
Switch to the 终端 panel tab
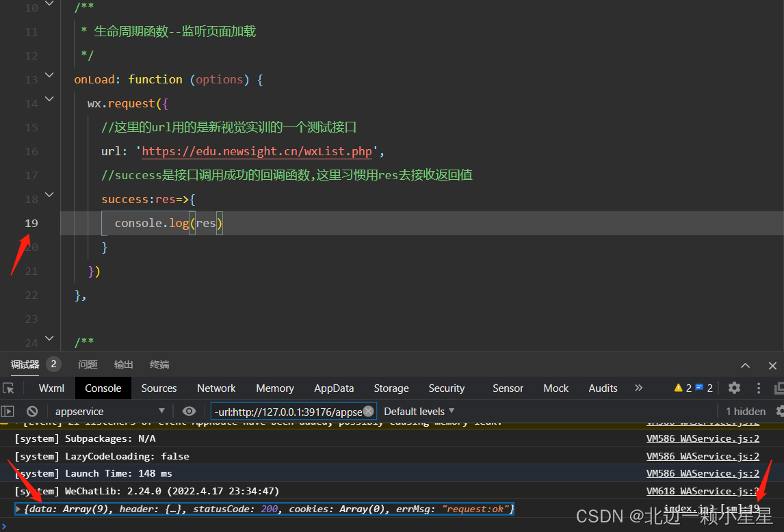tap(159, 364)
